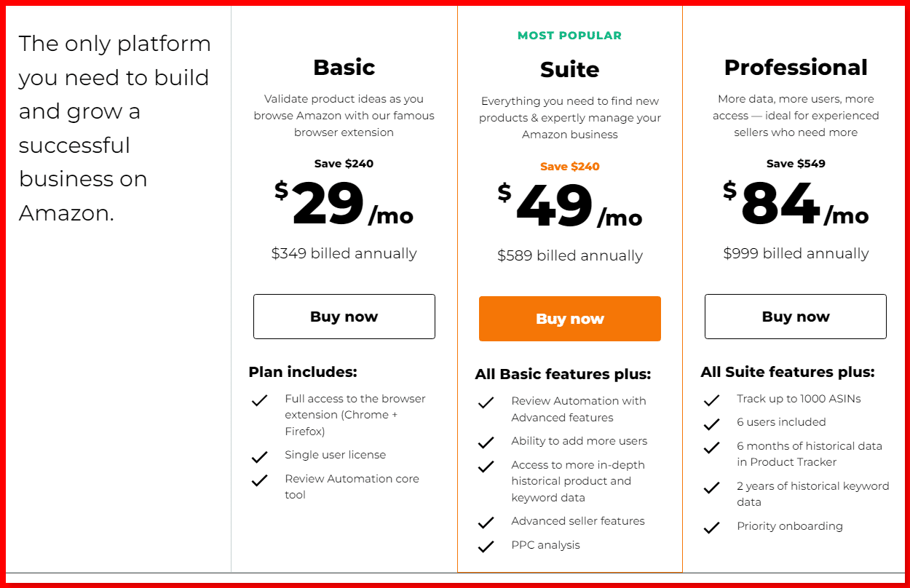Click checkmark beside Track up to 1000 ASINs
910x588 pixels.
(x=711, y=400)
